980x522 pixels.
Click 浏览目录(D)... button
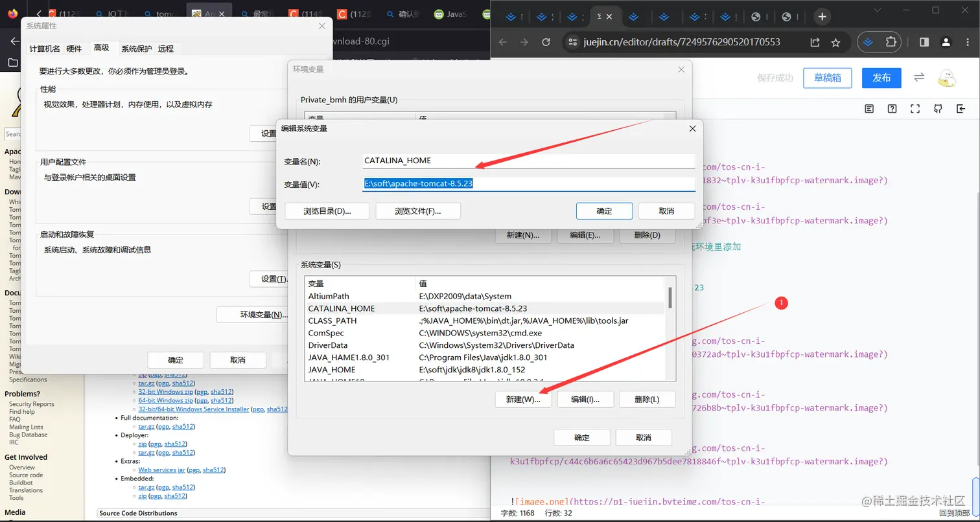pos(327,211)
